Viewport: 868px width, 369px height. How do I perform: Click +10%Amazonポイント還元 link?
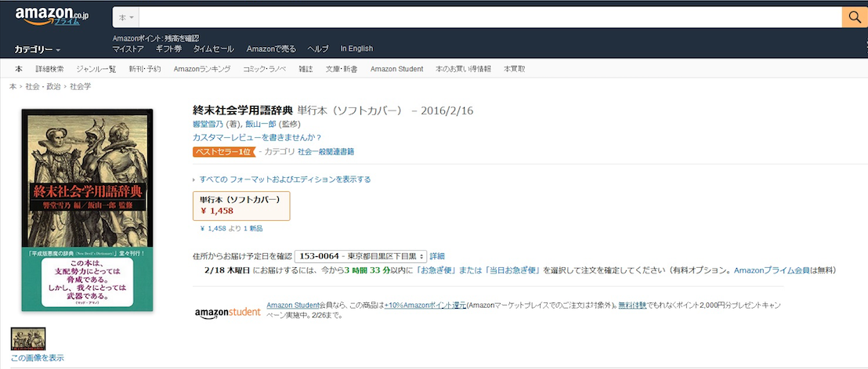pos(425,305)
